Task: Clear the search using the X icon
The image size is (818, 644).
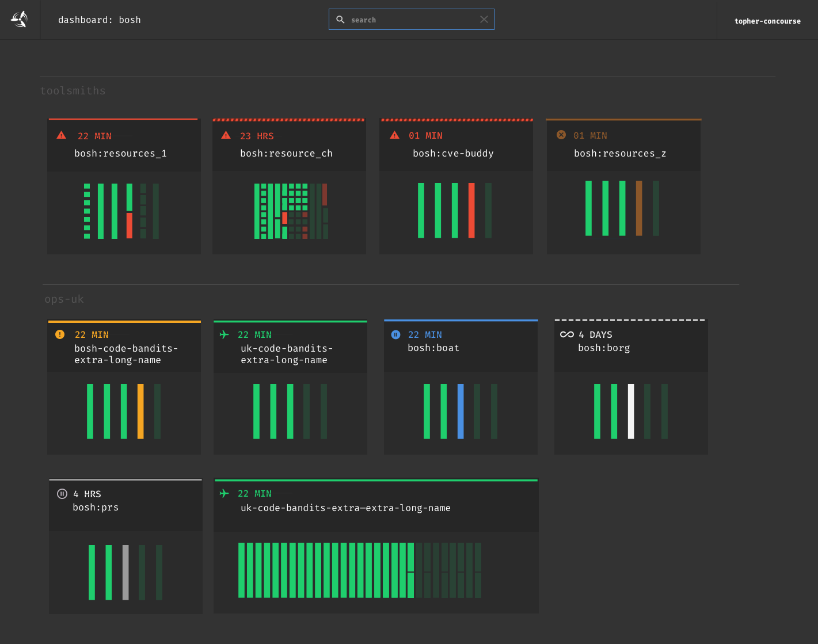Action: pyautogui.click(x=484, y=19)
